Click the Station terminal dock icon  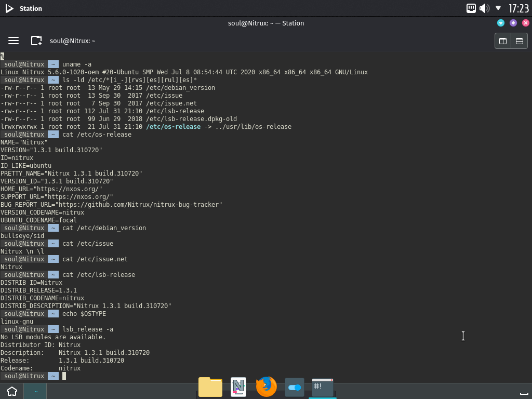(x=322, y=388)
